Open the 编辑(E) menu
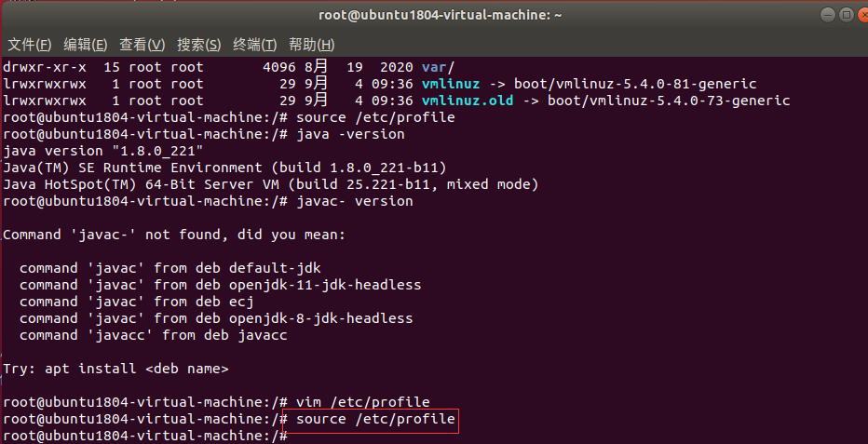This screenshot has width=868, height=444. pyautogui.click(x=86, y=45)
